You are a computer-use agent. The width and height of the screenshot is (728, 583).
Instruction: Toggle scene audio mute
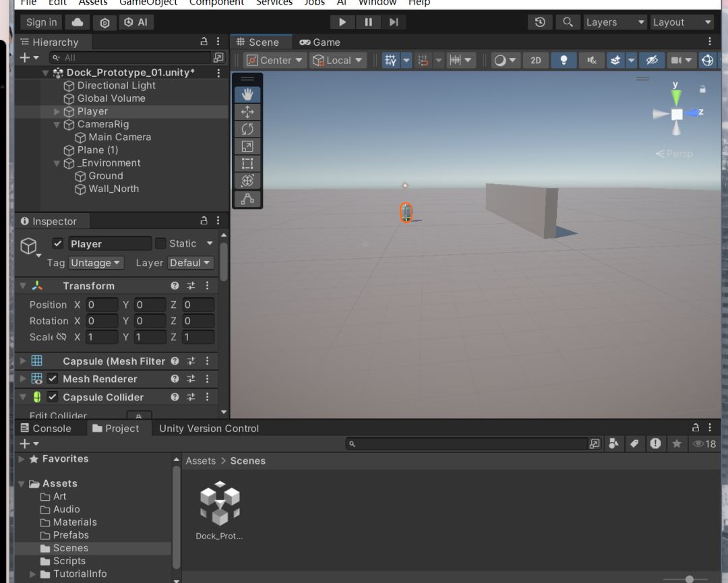coord(592,61)
